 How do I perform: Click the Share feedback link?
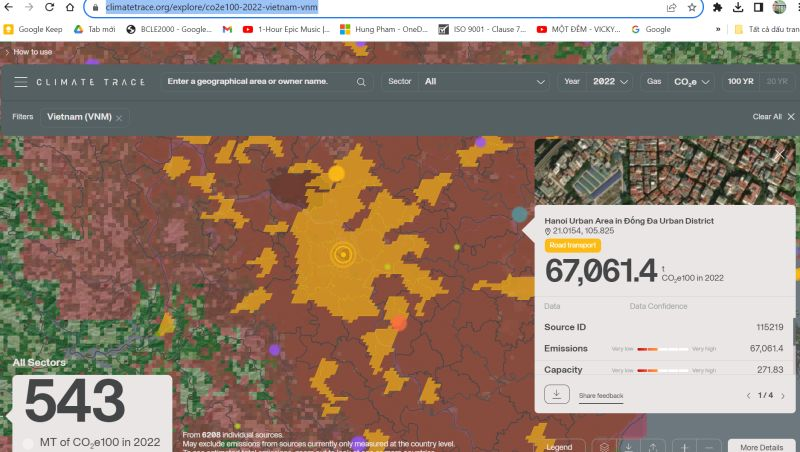click(600, 396)
